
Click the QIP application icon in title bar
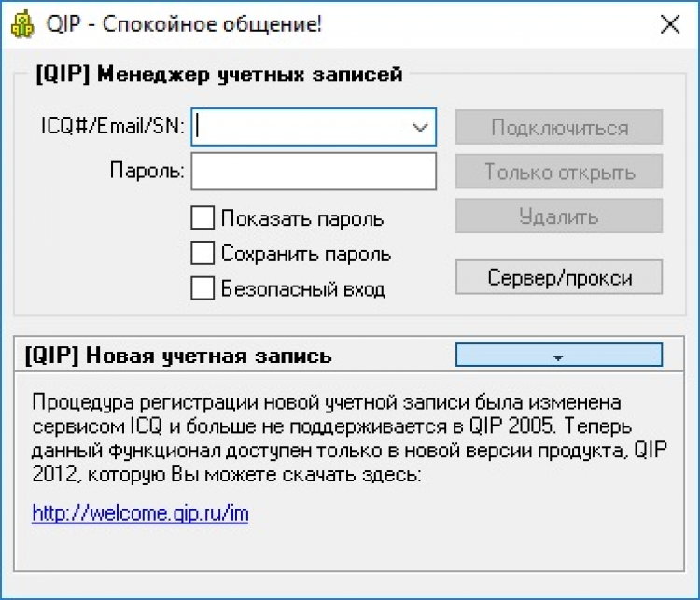pyautogui.click(x=22, y=25)
